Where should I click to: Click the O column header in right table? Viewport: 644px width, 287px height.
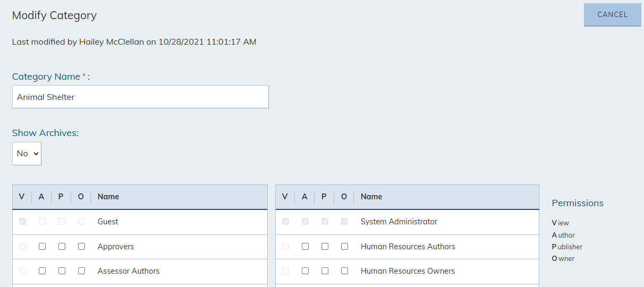click(344, 197)
